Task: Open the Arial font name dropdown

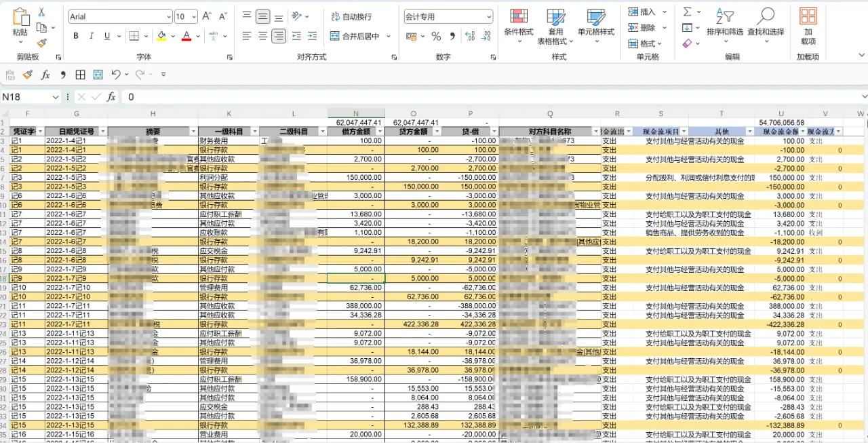Action: click(x=168, y=16)
